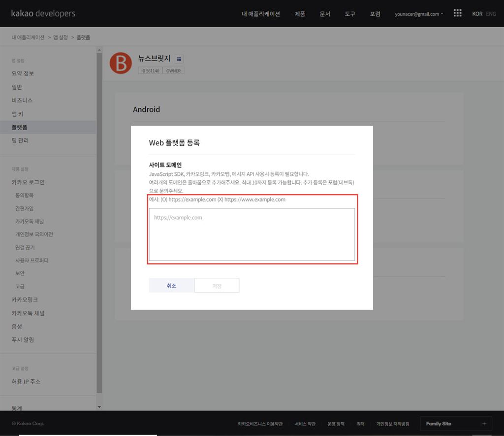
Task: Open 개인정보 처리방침 footer link
Action: pyautogui.click(x=393, y=424)
